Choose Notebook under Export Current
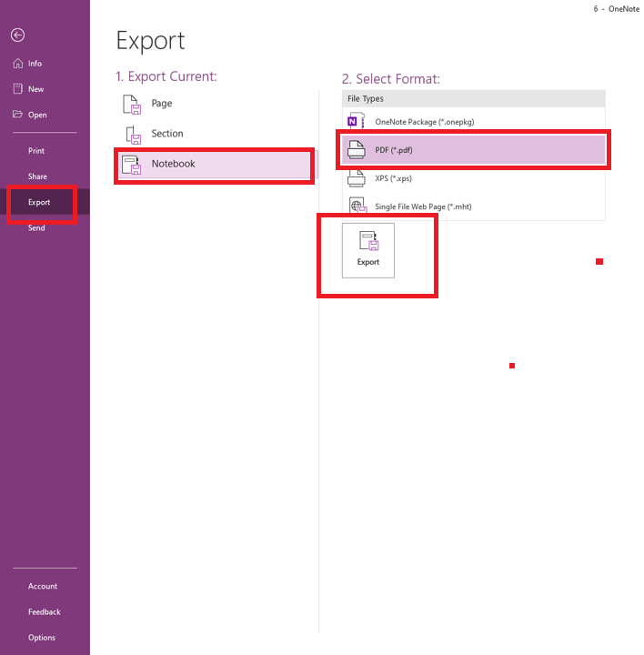 point(216,164)
